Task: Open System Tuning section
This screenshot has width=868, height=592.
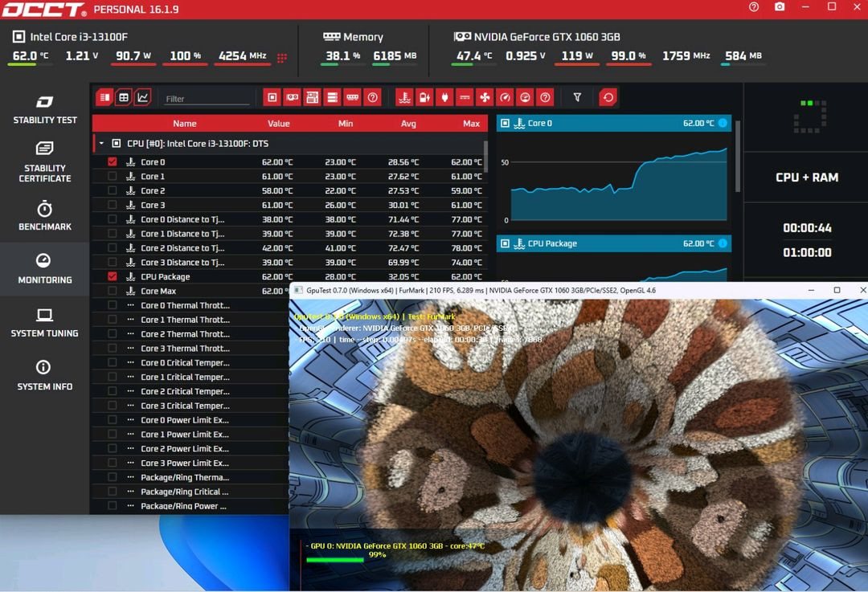Action: pos(45,323)
